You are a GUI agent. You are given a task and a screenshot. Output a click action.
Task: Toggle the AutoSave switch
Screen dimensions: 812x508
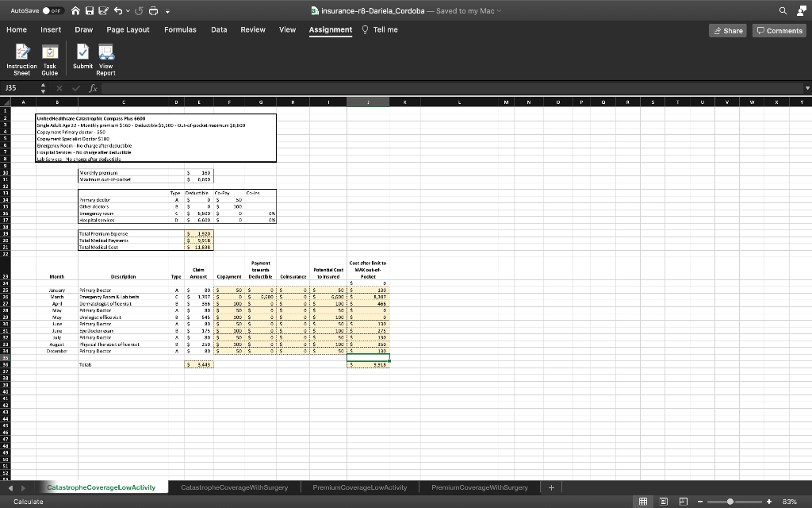tap(55, 10)
